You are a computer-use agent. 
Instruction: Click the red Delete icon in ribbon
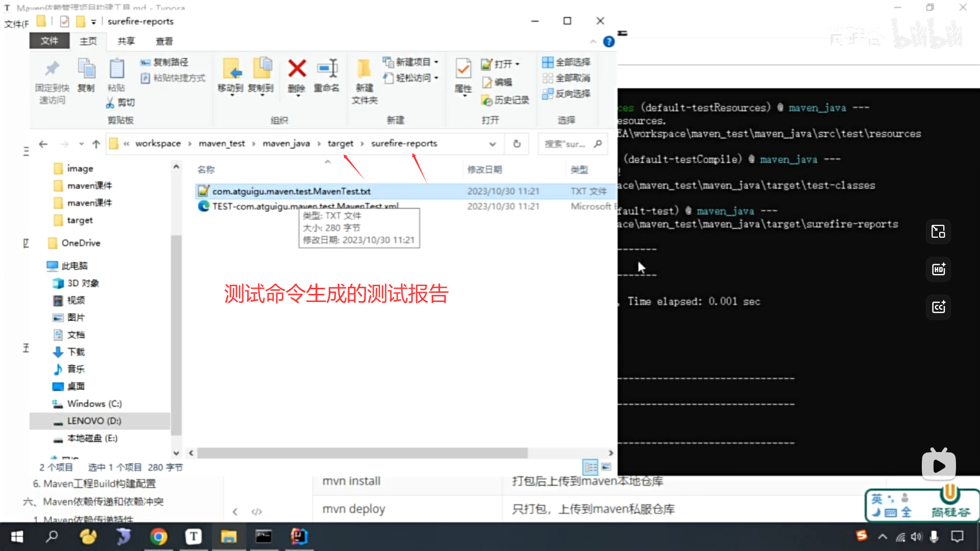297,69
